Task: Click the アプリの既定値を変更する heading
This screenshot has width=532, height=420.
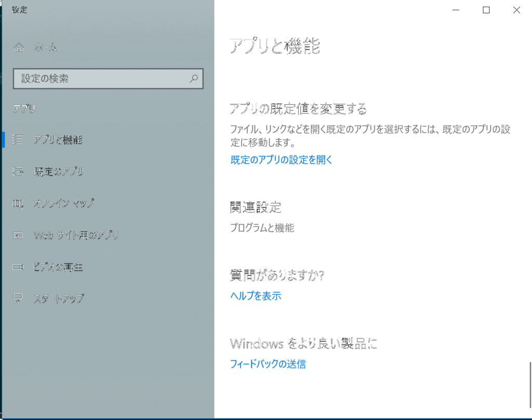Action: click(x=298, y=109)
